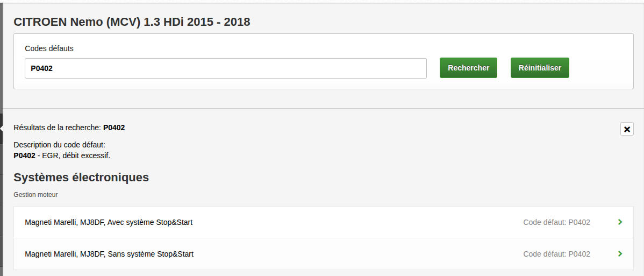Click the Gestion moteur category label
The image size is (644, 276).
[x=35, y=195]
